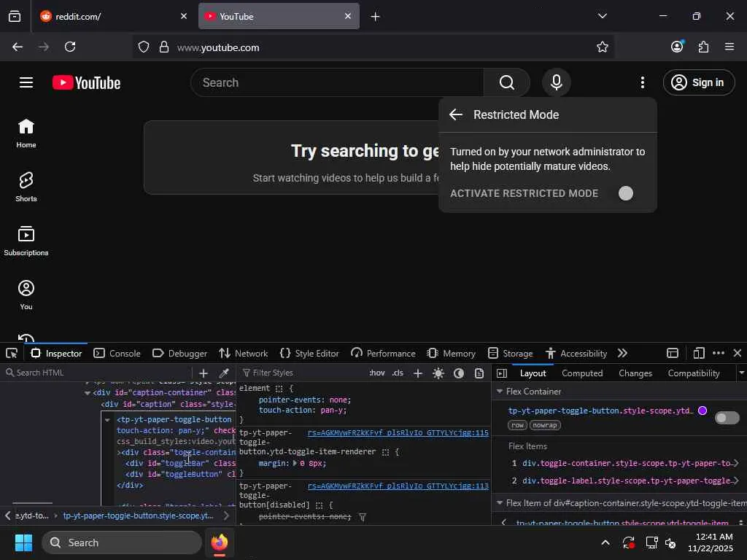Open stylesheet link ending :113
This screenshot has width=747, height=560.
pos(398,486)
